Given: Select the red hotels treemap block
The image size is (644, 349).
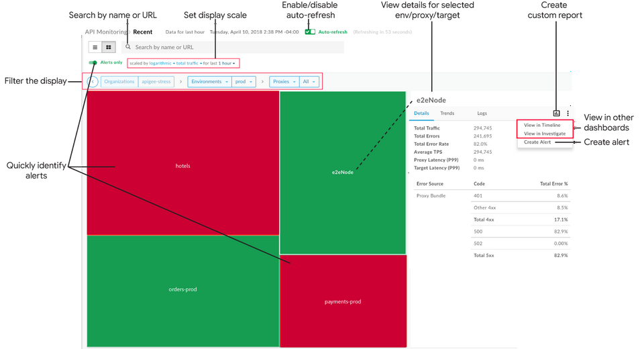Looking at the screenshot, I should (183, 165).
